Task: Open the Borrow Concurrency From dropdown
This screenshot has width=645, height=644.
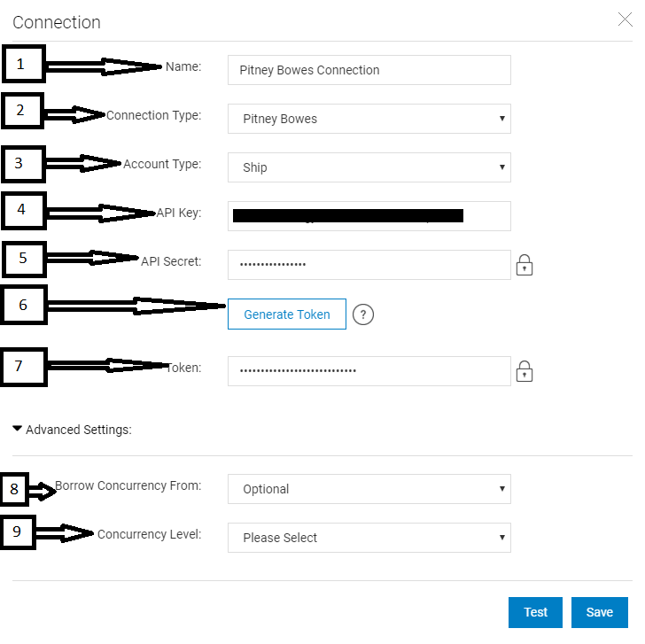Action: [369, 489]
